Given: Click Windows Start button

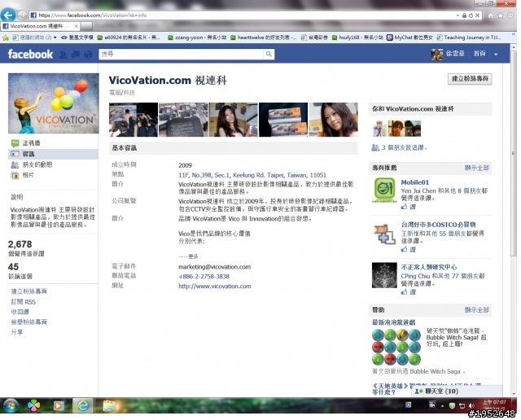Looking at the screenshot, I should point(11,405).
